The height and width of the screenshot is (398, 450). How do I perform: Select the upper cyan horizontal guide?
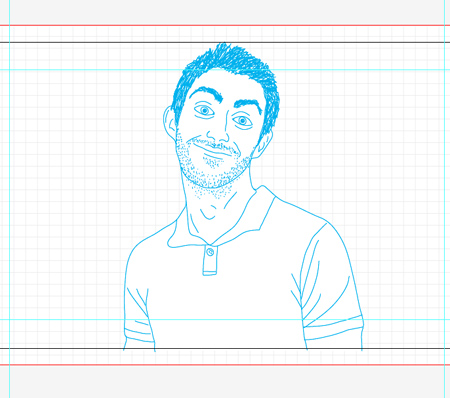point(225,70)
